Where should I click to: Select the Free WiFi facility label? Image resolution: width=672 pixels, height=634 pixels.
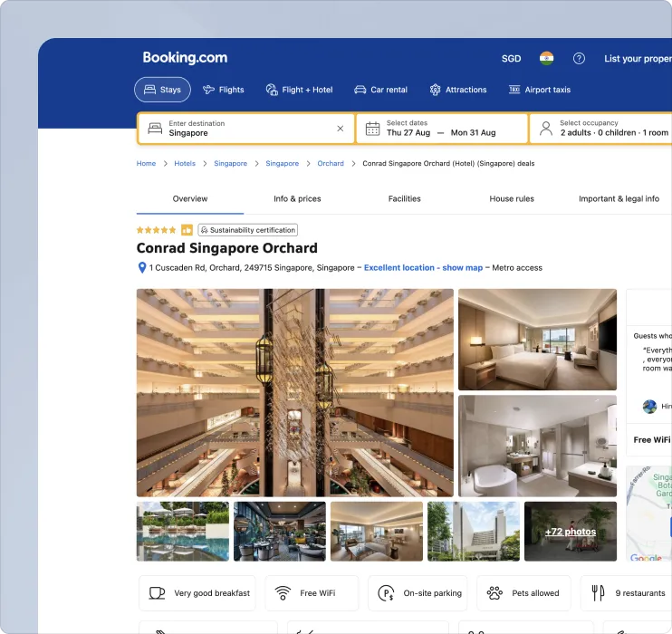click(x=318, y=593)
